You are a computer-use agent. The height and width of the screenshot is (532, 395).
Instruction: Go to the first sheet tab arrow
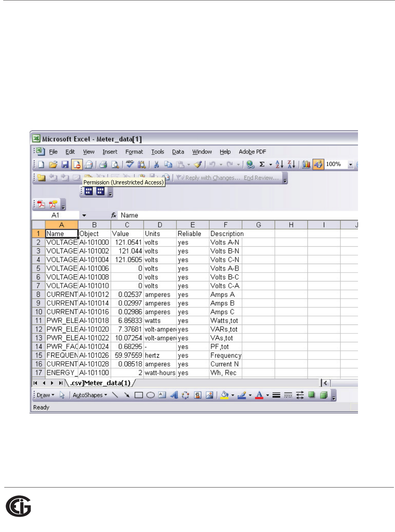point(35,383)
